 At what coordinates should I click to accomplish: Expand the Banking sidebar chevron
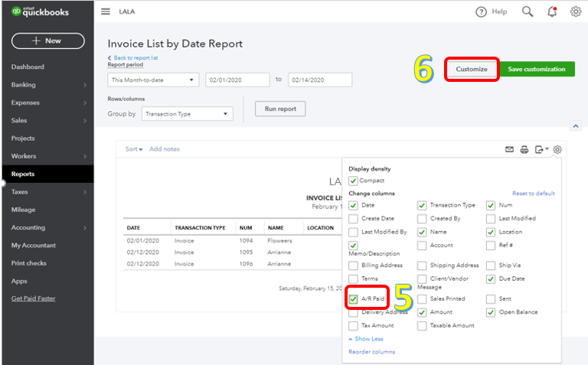[x=85, y=85]
